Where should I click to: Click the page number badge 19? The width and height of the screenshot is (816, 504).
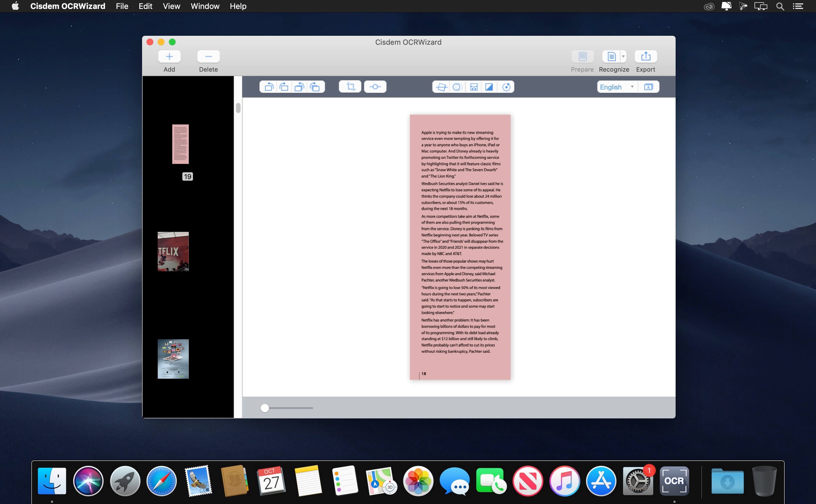point(187,176)
